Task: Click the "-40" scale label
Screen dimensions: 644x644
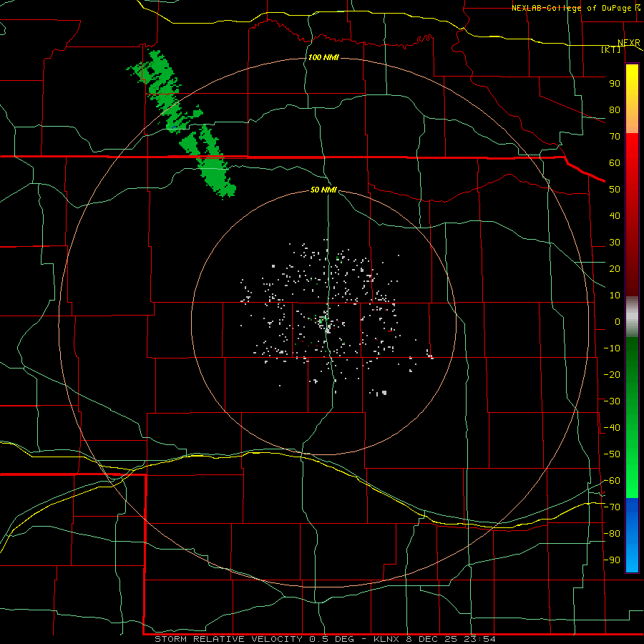Action: (x=612, y=428)
